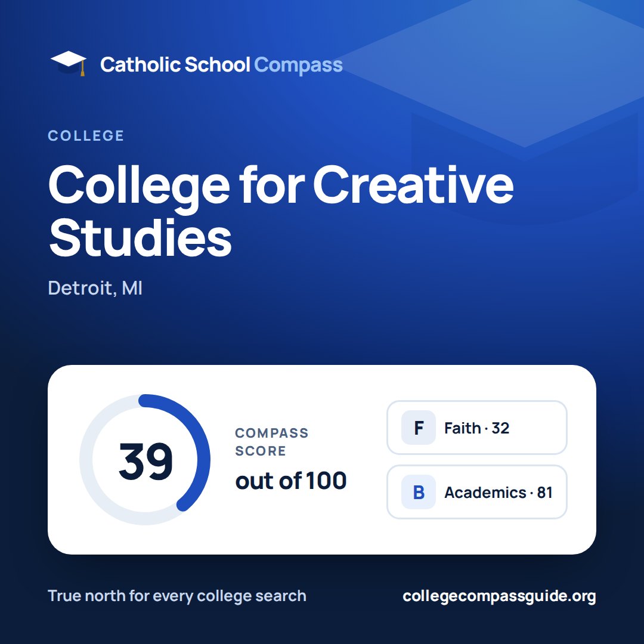
Task: Click the word Compass in the logo
Action: pyautogui.click(x=299, y=66)
